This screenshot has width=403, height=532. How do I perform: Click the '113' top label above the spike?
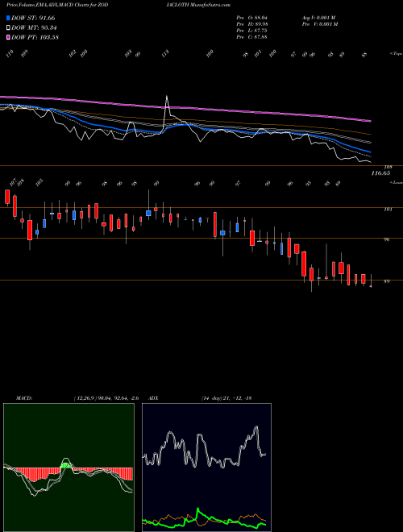click(x=165, y=54)
